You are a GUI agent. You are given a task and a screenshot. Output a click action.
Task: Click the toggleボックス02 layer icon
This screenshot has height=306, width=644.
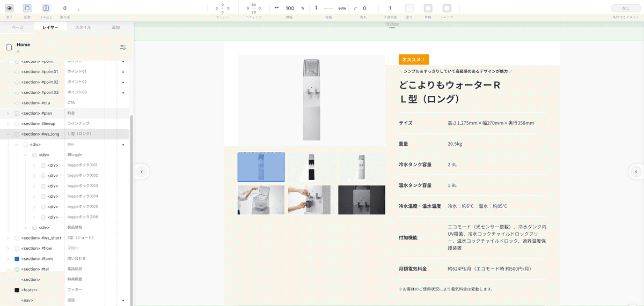pos(43,176)
